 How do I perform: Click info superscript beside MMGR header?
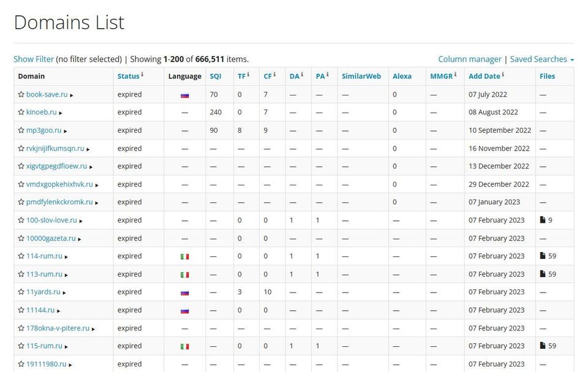pyautogui.click(x=455, y=74)
